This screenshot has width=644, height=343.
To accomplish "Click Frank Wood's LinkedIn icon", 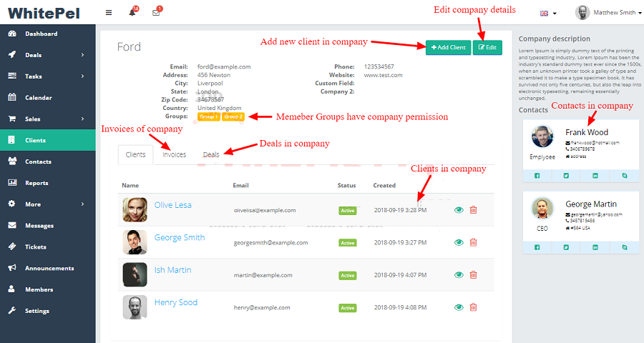I will [x=595, y=175].
